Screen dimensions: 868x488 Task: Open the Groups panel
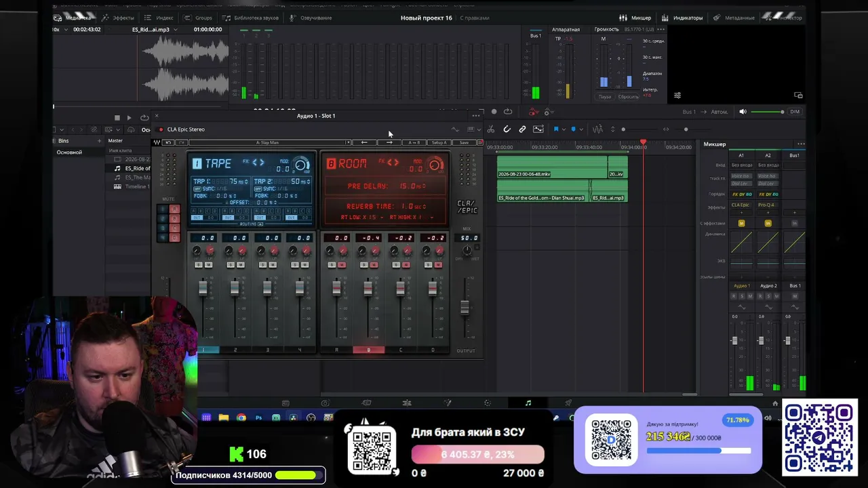click(x=198, y=18)
